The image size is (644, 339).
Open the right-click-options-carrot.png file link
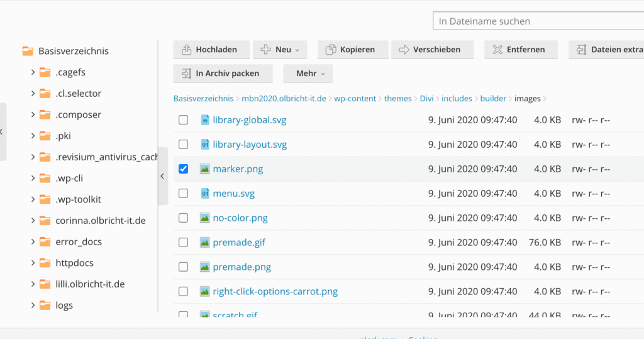tap(275, 291)
